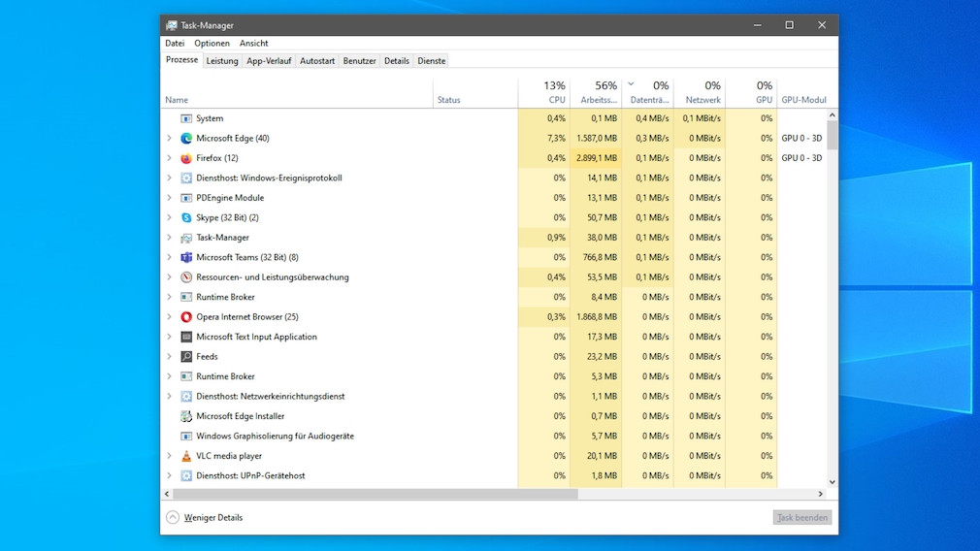Click the Weniger Details arrow circle icon
Screen dimensions: 980x551
coord(173,517)
